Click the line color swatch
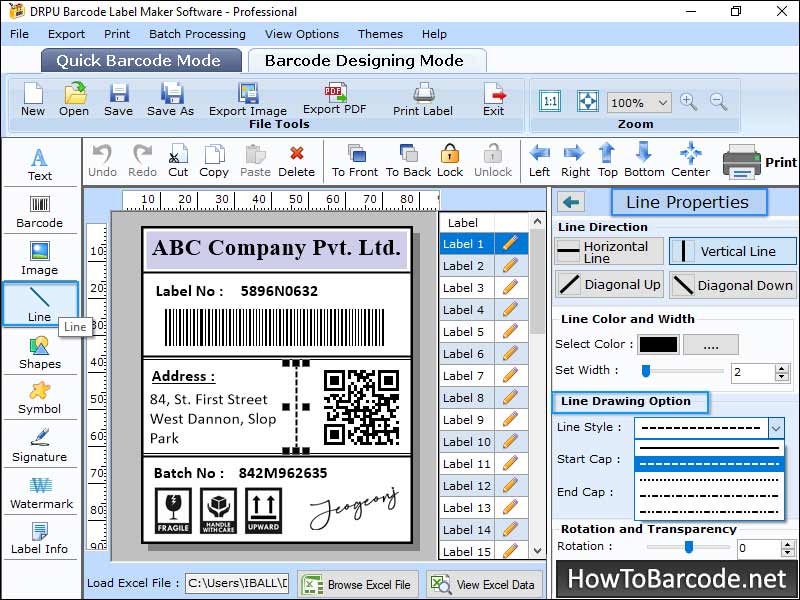 (x=660, y=345)
